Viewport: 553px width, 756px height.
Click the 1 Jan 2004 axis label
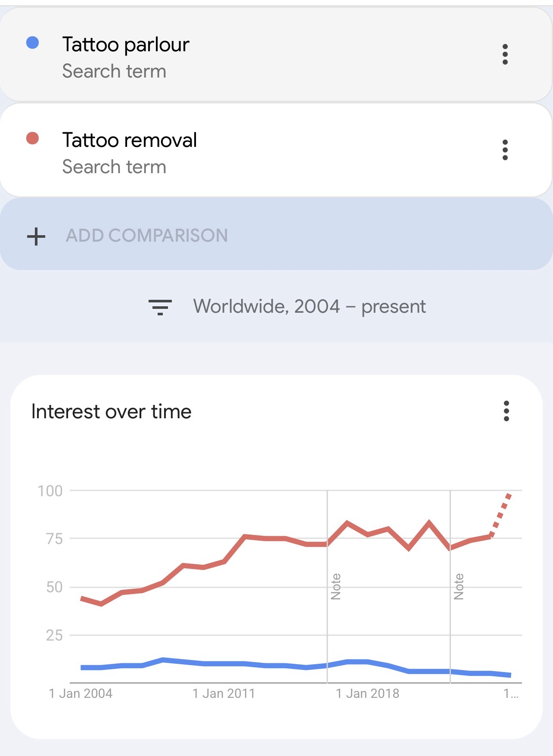81,694
